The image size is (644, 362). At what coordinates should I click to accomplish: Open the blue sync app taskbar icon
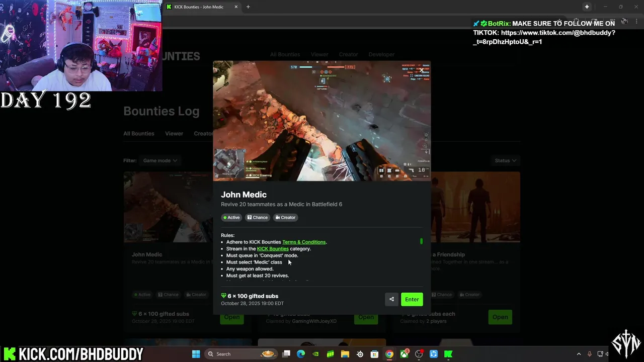[x=433, y=354]
